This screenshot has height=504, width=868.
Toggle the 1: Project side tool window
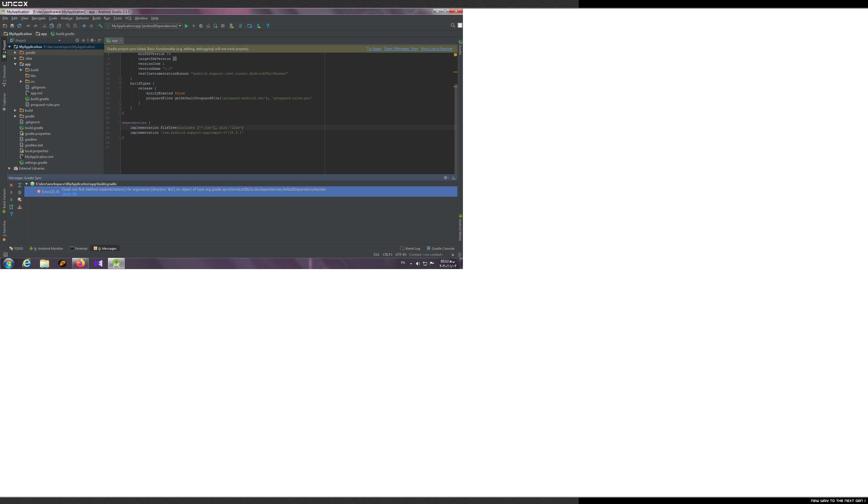pos(4,49)
